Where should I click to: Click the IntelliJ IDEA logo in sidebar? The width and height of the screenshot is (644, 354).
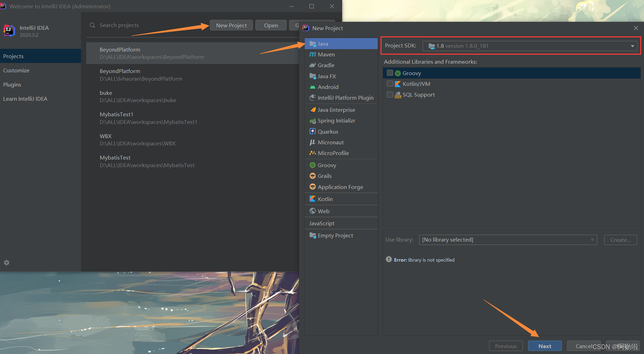tap(9, 30)
